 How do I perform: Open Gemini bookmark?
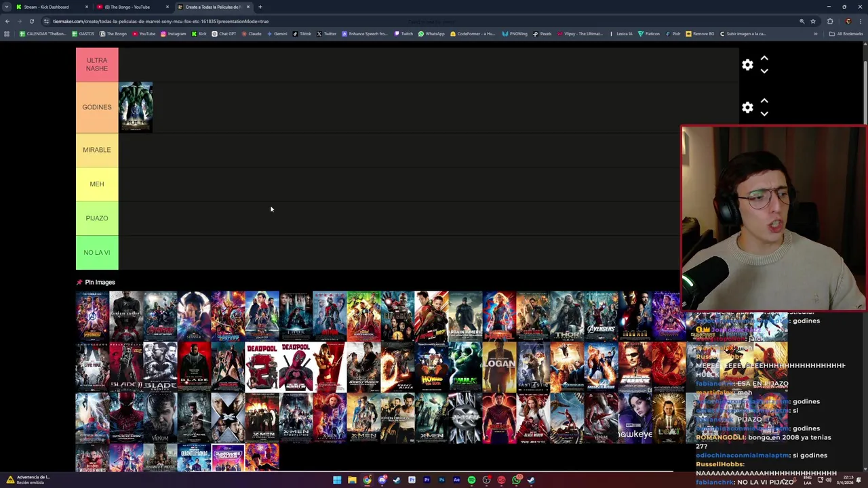click(277, 34)
